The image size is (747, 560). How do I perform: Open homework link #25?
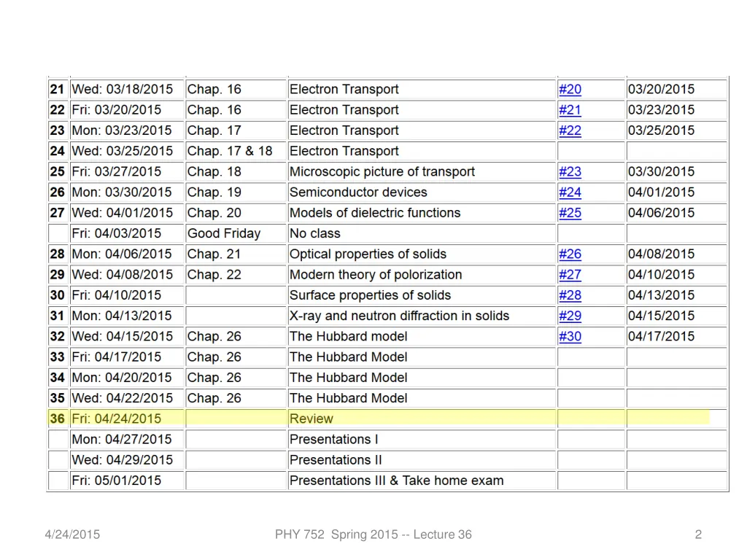570,213
